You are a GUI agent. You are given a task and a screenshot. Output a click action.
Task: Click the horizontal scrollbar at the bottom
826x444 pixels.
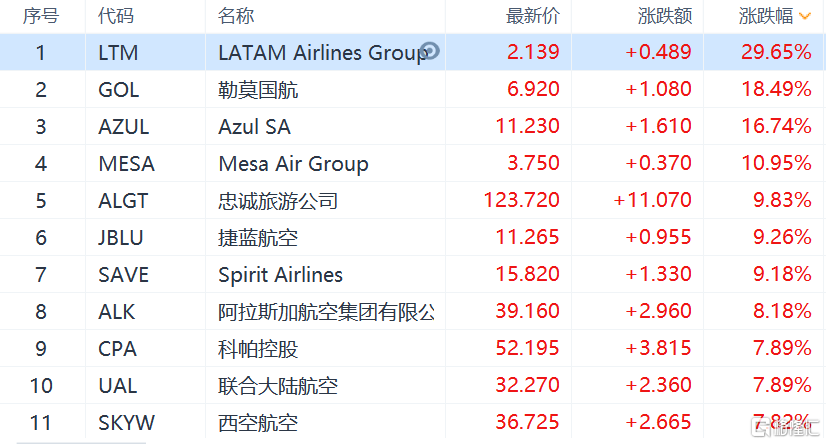click(x=81, y=442)
